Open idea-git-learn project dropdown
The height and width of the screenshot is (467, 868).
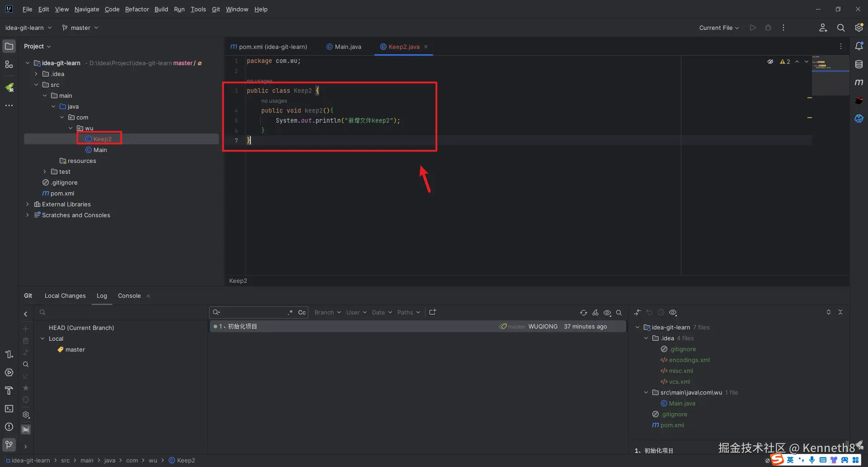(28, 28)
